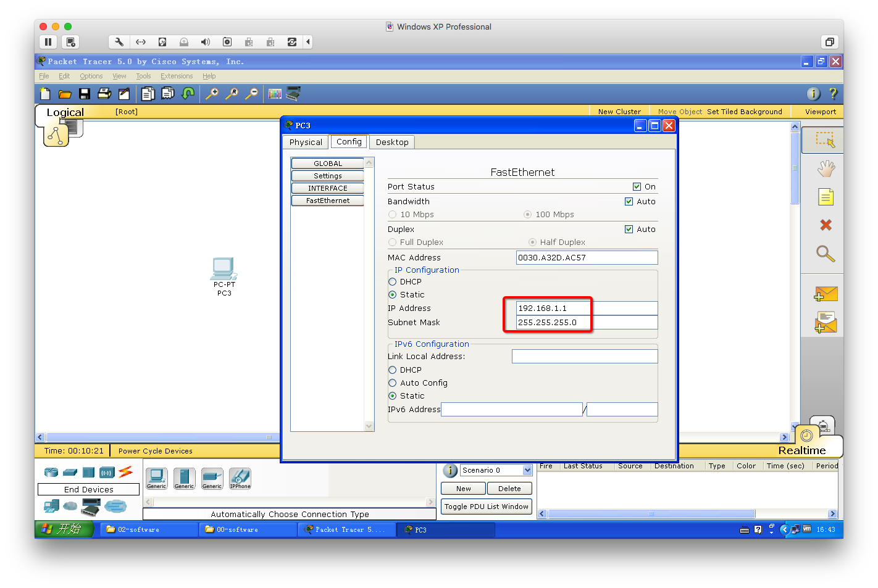878x588 pixels.
Task: Click the Save floppy disk icon
Action: pos(85,94)
